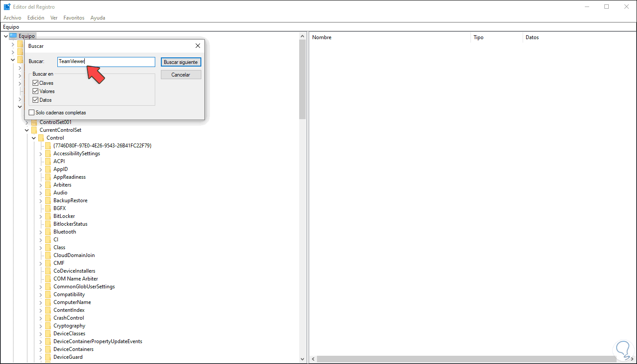Select the ContentIndex key
Viewport: 637px width, 364px height.
(x=69, y=310)
